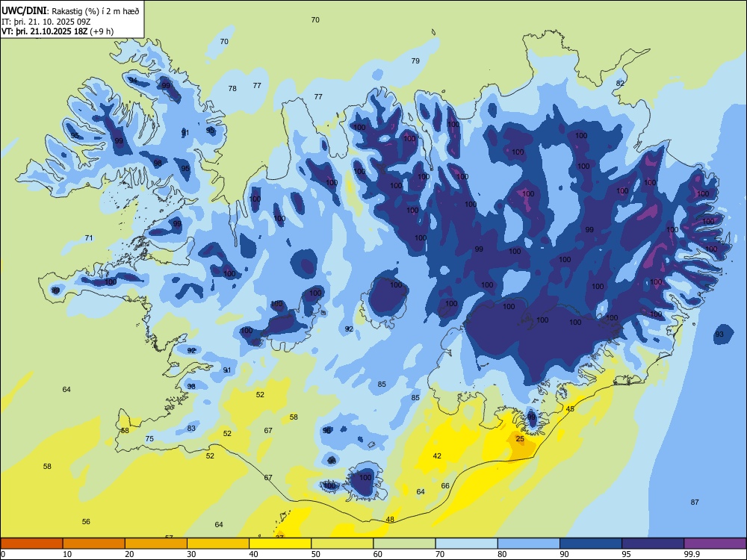Click the dark blue 90–95 legend swatch

click(x=591, y=544)
